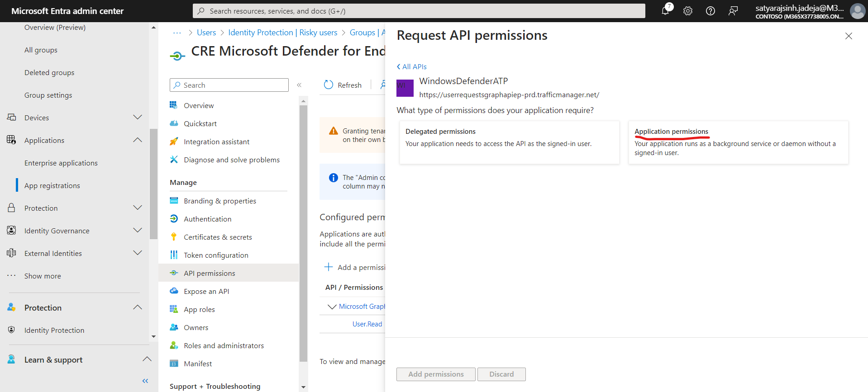This screenshot has width=868, height=392.
Task: Click the app menu vertical scrollbar
Action: (x=303, y=233)
